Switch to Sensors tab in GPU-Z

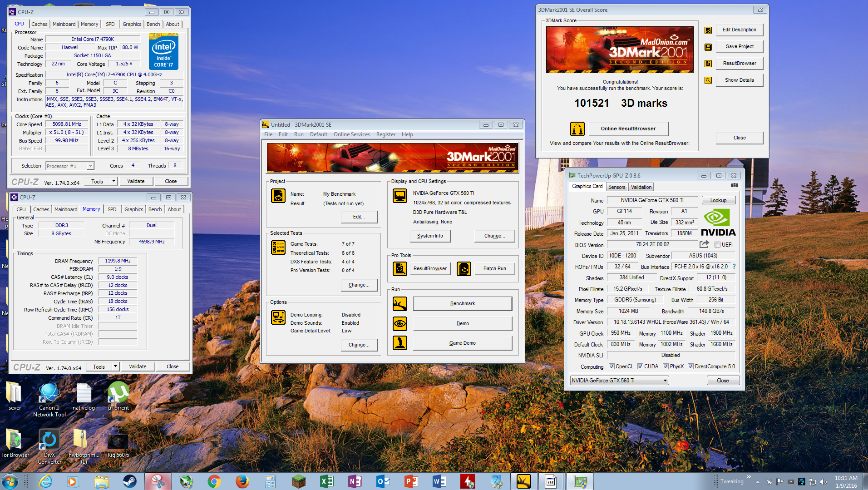point(616,187)
